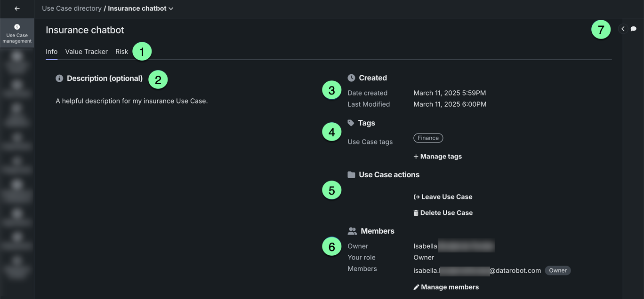Click Manage tags
644x299 pixels.
click(438, 157)
